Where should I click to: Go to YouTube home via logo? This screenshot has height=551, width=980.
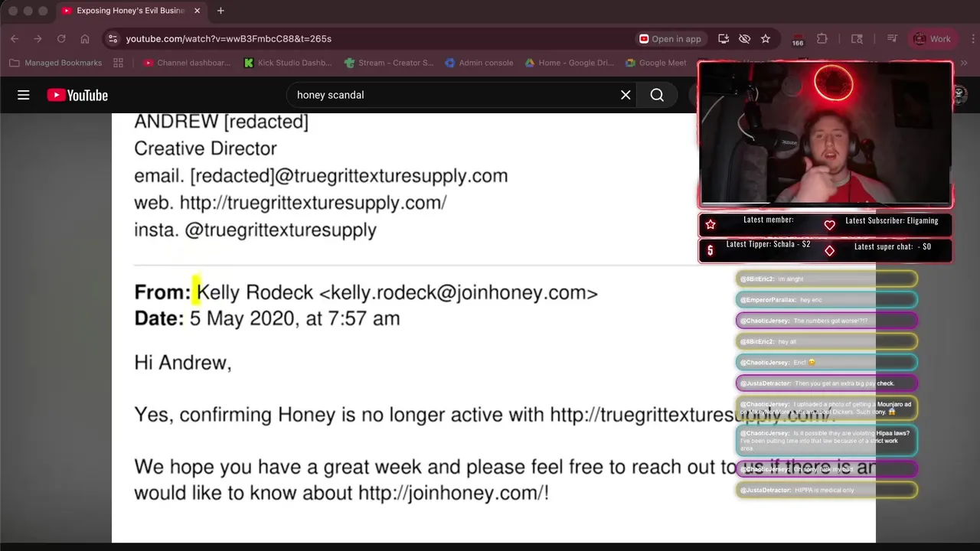pyautogui.click(x=77, y=95)
